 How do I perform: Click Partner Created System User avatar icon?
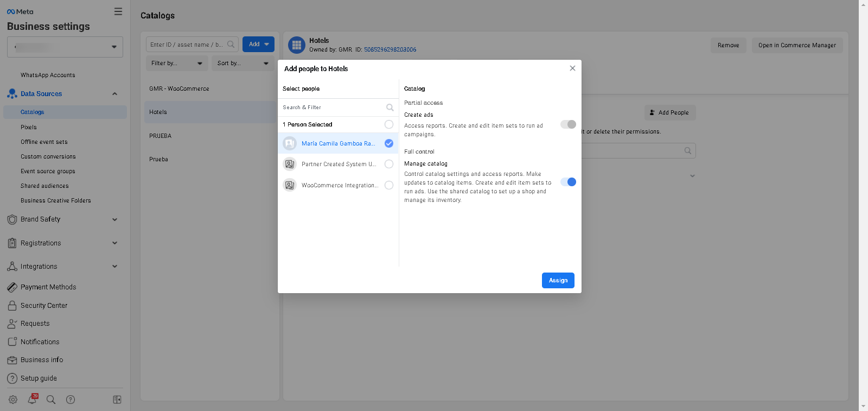click(290, 164)
